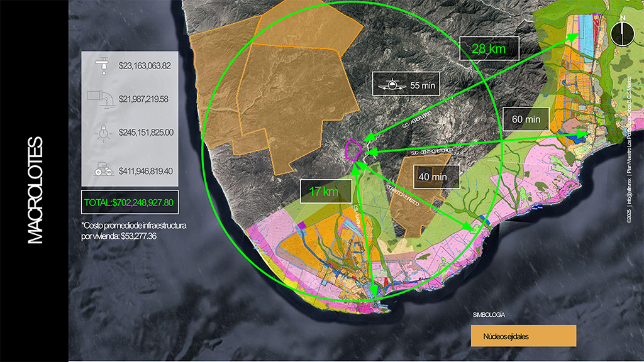Click the TOTAL $702,248,927.80 box
The width and height of the screenshot is (644, 362).
tap(130, 202)
